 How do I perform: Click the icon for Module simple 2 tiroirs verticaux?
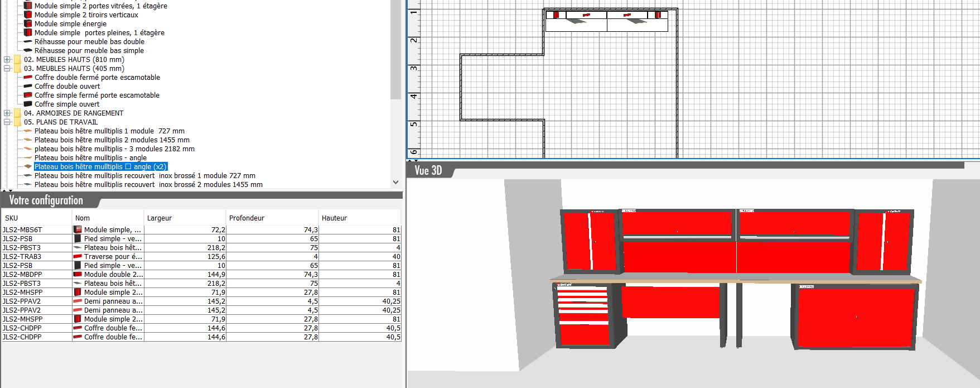[28, 15]
